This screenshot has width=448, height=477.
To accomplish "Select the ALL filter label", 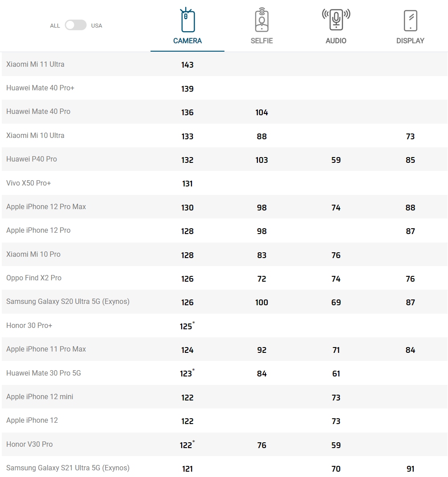I will click(55, 26).
